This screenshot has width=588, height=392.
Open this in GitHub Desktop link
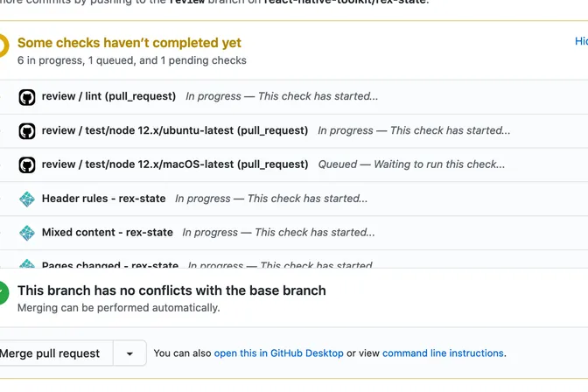(278, 353)
